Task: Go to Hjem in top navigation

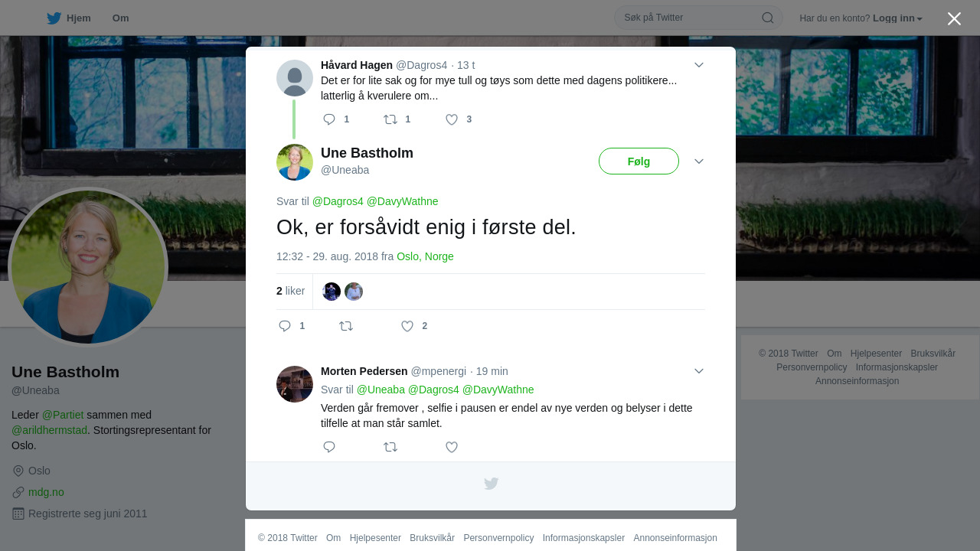Action: coord(68,18)
